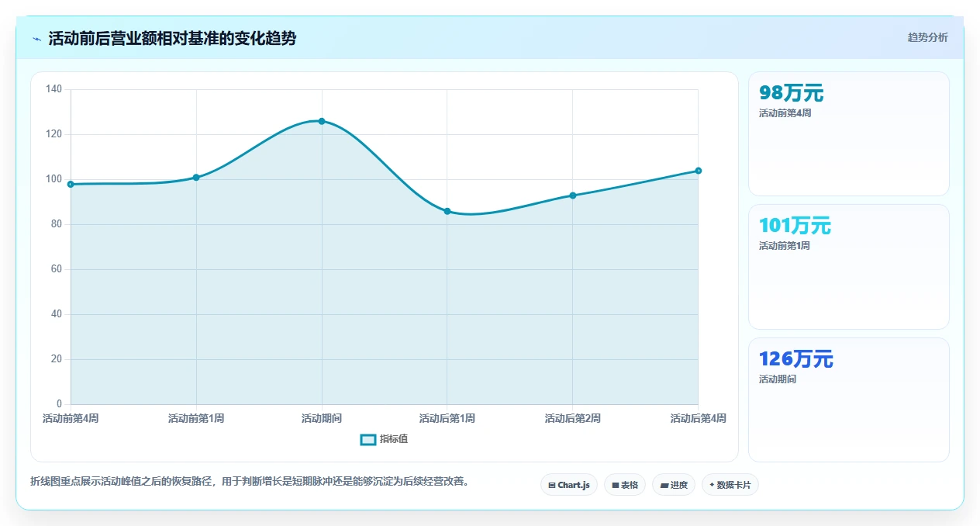Image resolution: width=980 pixels, height=526 pixels.
Task: Click the y-axis value 60
Action: 56,269
